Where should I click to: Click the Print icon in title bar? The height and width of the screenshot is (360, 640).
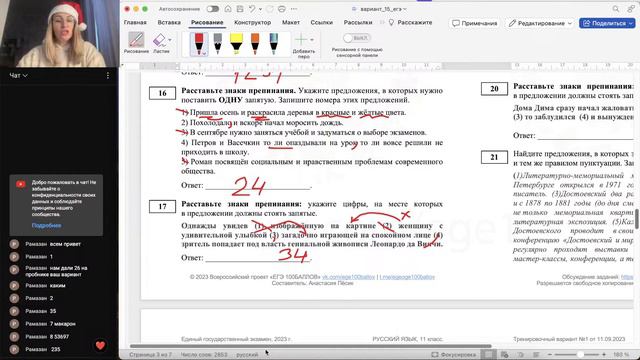coord(282,9)
